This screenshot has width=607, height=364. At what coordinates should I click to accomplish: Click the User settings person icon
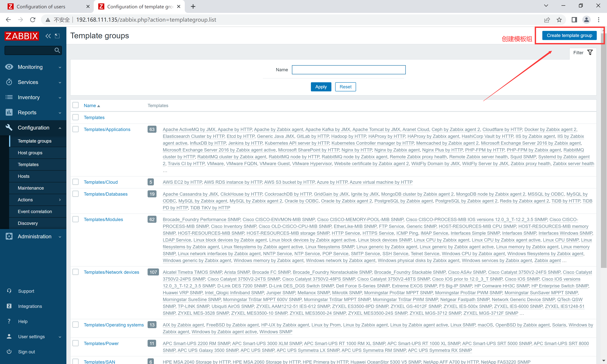pyautogui.click(x=9, y=336)
